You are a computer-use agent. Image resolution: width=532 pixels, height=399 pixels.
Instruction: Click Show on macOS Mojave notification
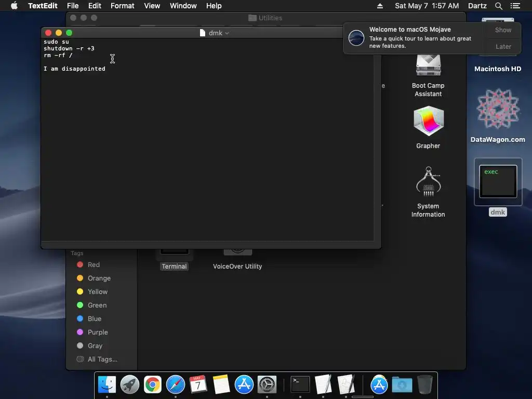503,30
